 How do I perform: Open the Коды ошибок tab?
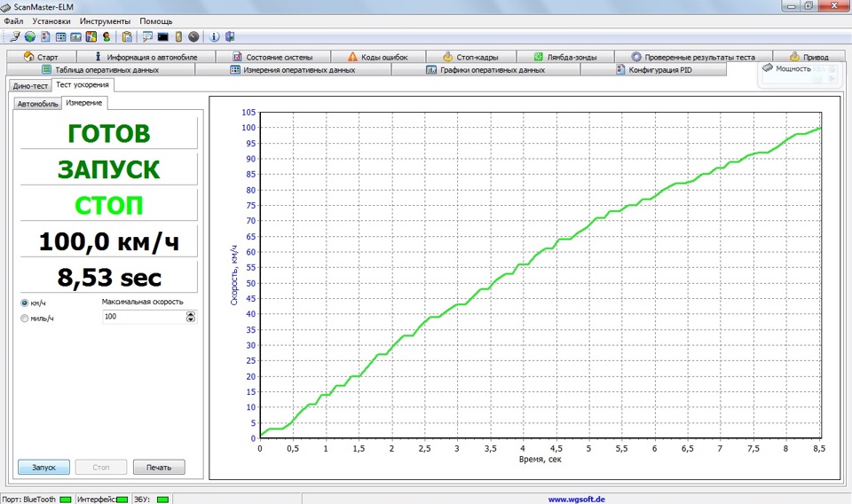[378, 57]
